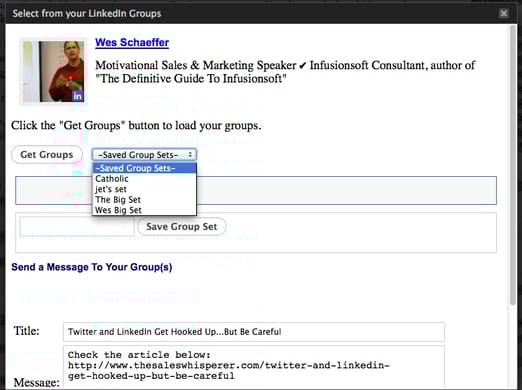This screenshot has width=522, height=390.
Task: Click Wes Schaeffer's profile photo thumbnail
Action: (54, 71)
